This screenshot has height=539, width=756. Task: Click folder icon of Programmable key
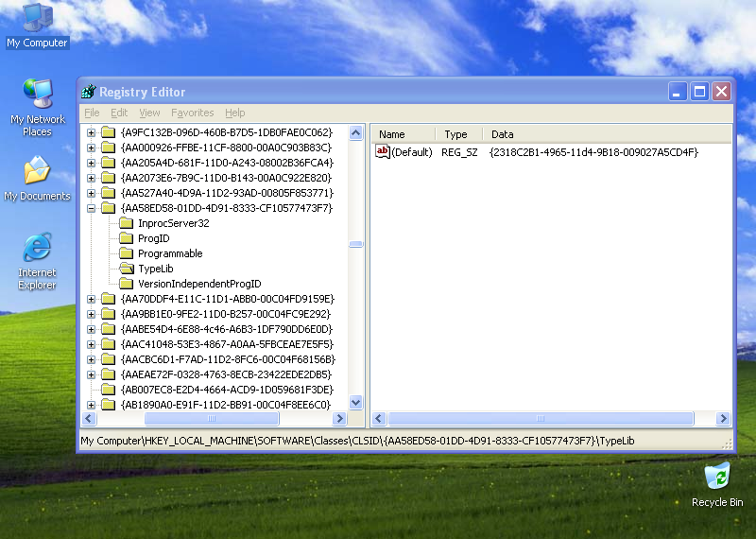pyautogui.click(x=126, y=253)
